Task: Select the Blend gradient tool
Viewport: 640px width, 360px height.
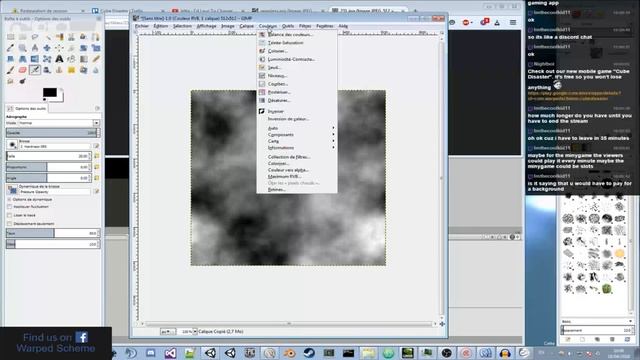Action: click(x=84, y=59)
